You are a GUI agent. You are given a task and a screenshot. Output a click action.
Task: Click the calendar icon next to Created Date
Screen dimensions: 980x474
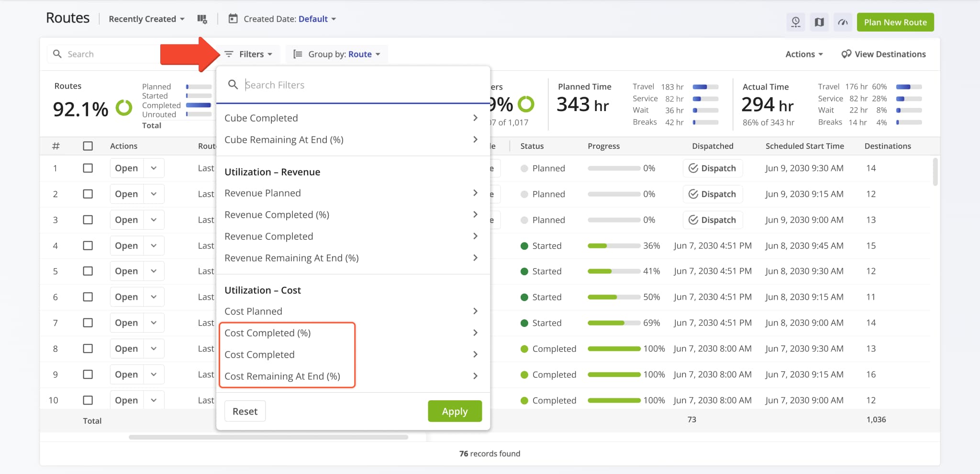(x=233, y=19)
